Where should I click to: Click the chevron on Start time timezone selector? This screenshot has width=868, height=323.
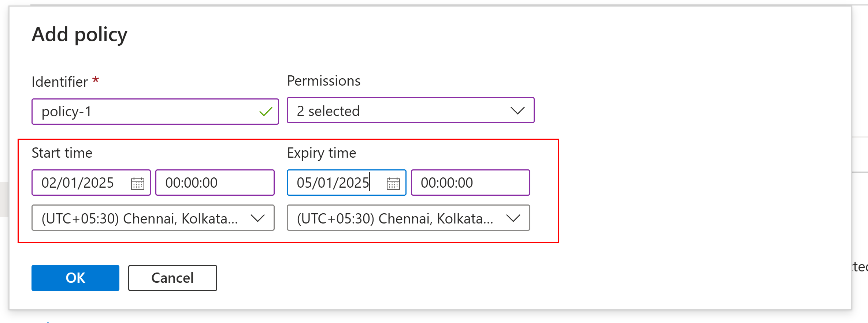pos(257,218)
